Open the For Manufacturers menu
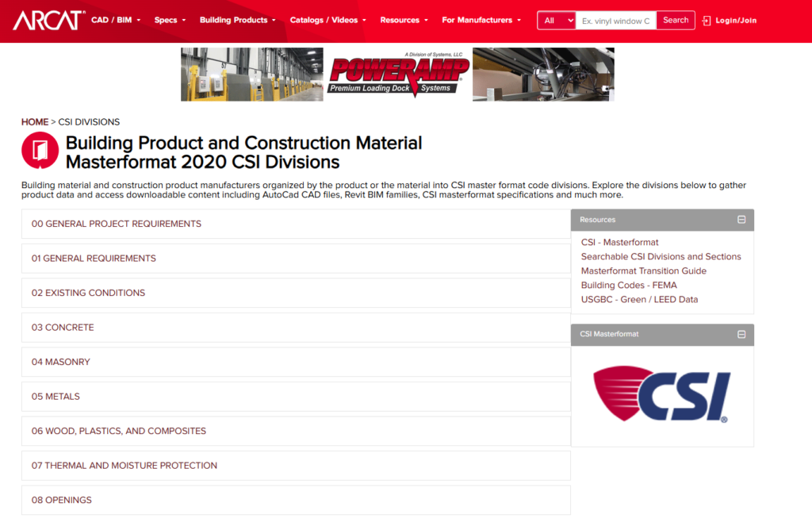The height and width of the screenshot is (518, 812). (x=481, y=20)
